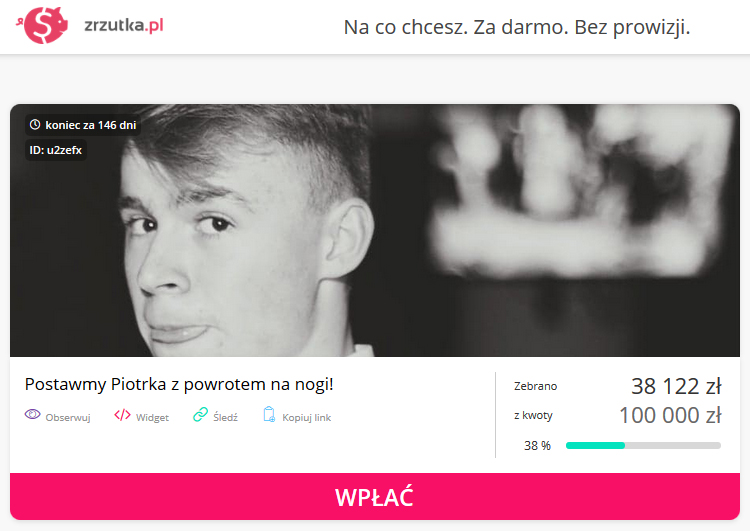
Task: Click the clock icon next to koniec za 146 dni
Action: coord(35,125)
